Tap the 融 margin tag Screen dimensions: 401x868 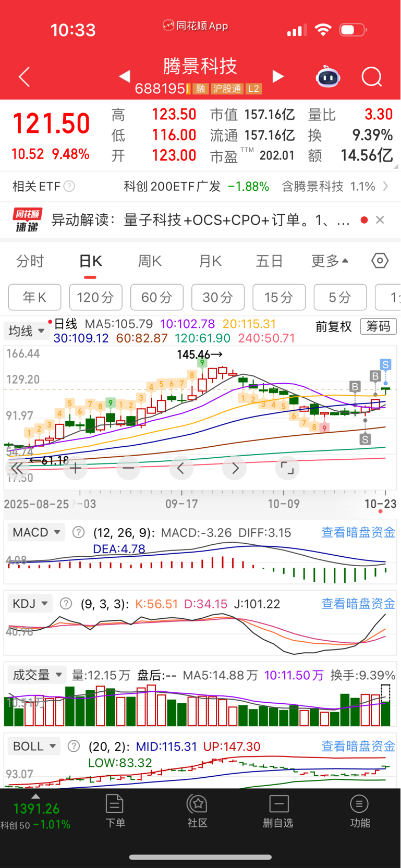pos(200,89)
